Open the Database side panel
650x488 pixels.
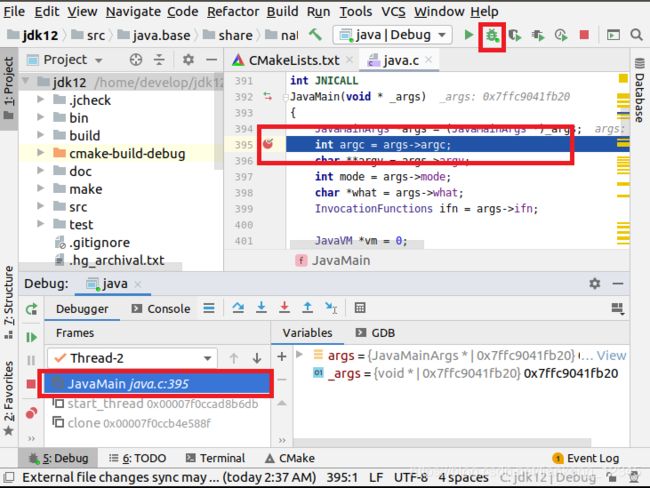(640, 90)
